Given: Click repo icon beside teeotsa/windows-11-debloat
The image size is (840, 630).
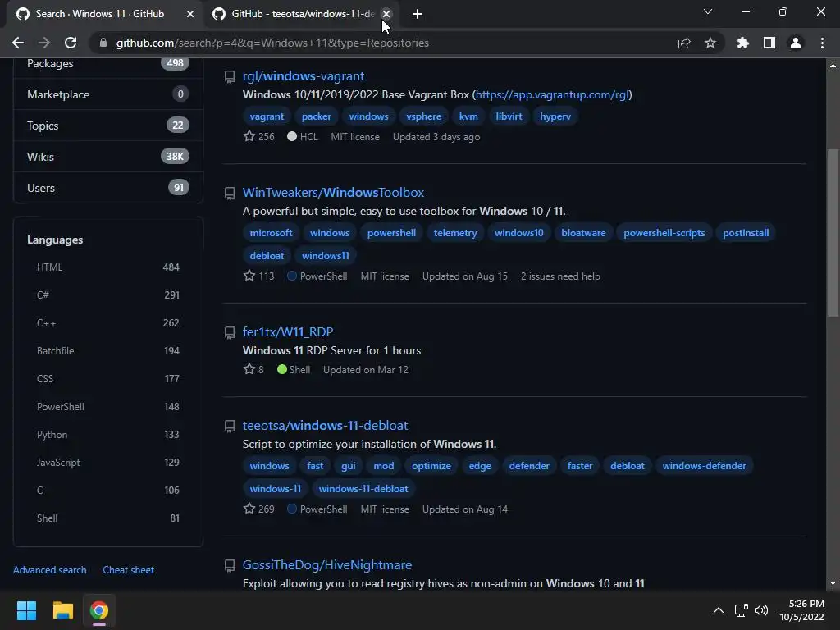Looking at the screenshot, I should 230,427.
